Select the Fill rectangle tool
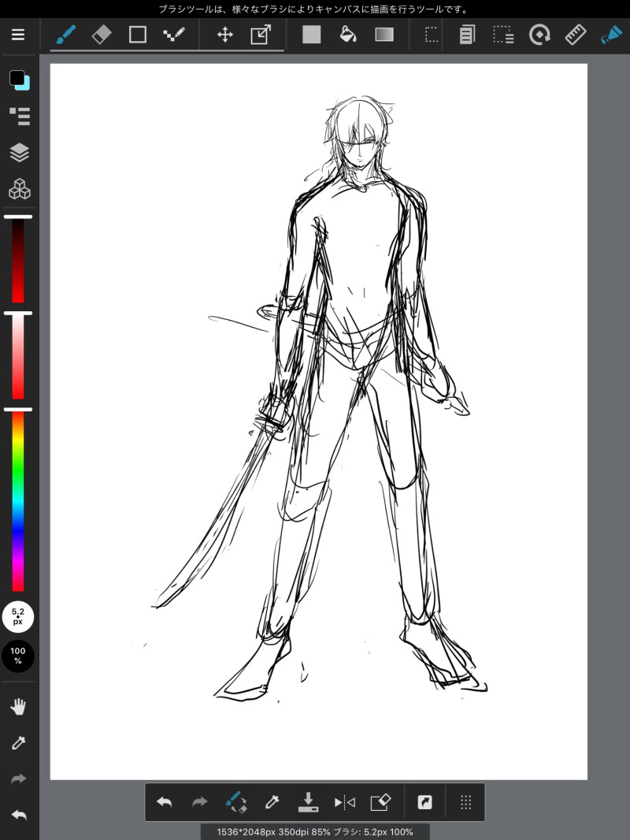 click(x=312, y=35)
